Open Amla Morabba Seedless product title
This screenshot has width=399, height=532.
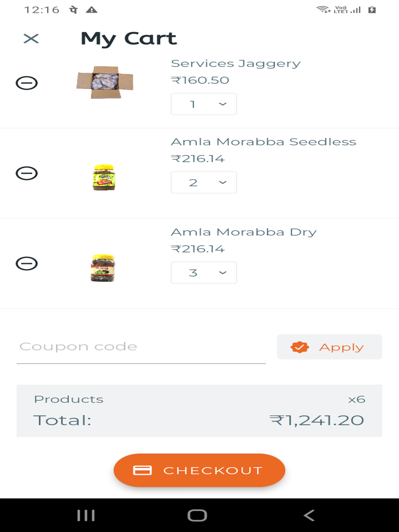264,142
